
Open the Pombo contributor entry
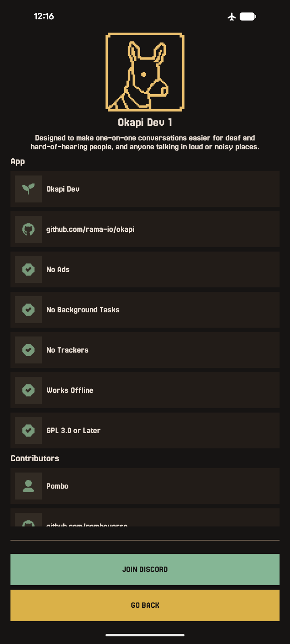pos(145,486)
